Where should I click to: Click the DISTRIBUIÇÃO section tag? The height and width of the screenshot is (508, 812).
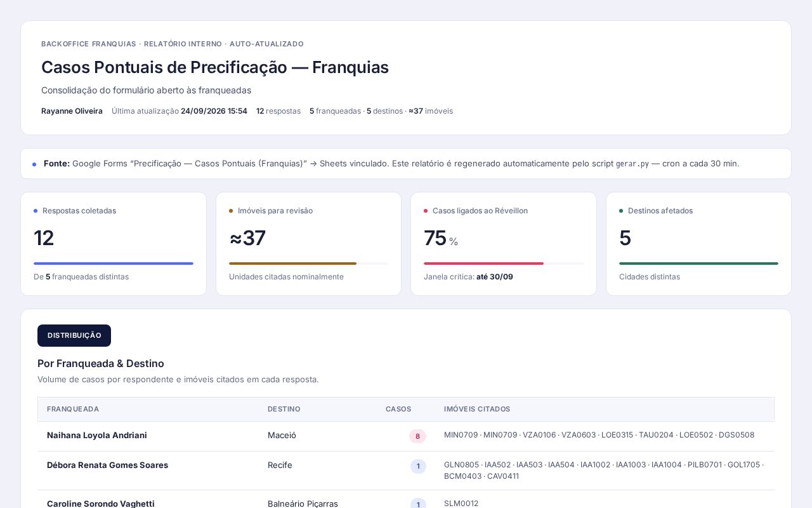(74, 335)
